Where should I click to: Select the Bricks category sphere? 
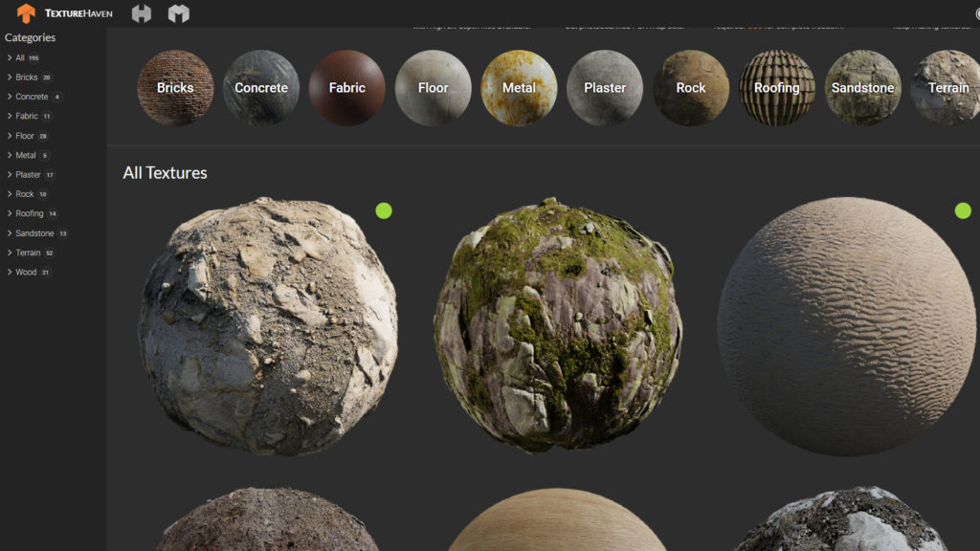tap(175, 88)
